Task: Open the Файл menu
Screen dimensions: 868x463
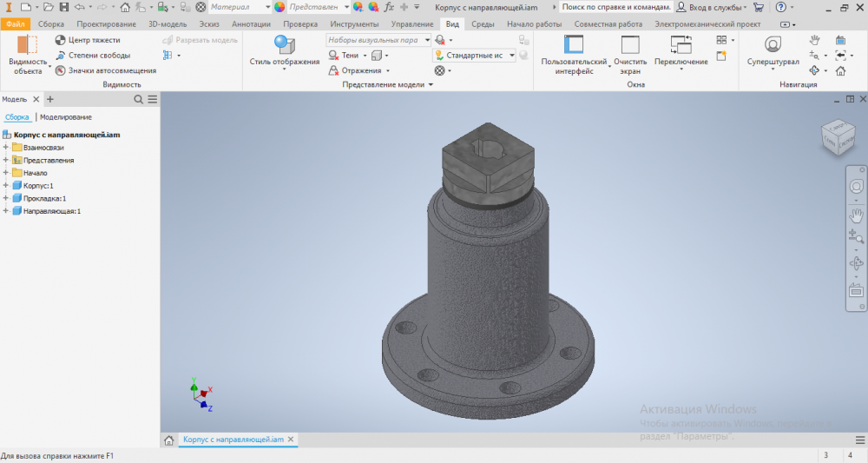Action: click(15, 24)
